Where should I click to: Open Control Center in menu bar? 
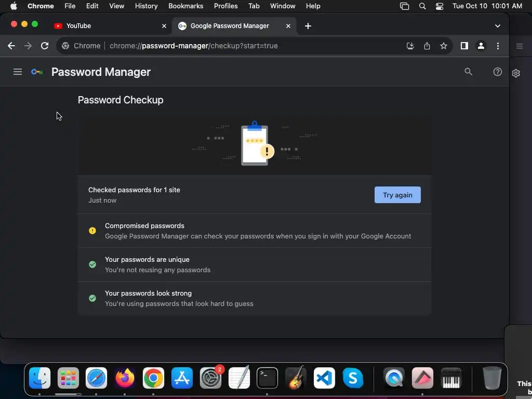click(x=440, y=6)
